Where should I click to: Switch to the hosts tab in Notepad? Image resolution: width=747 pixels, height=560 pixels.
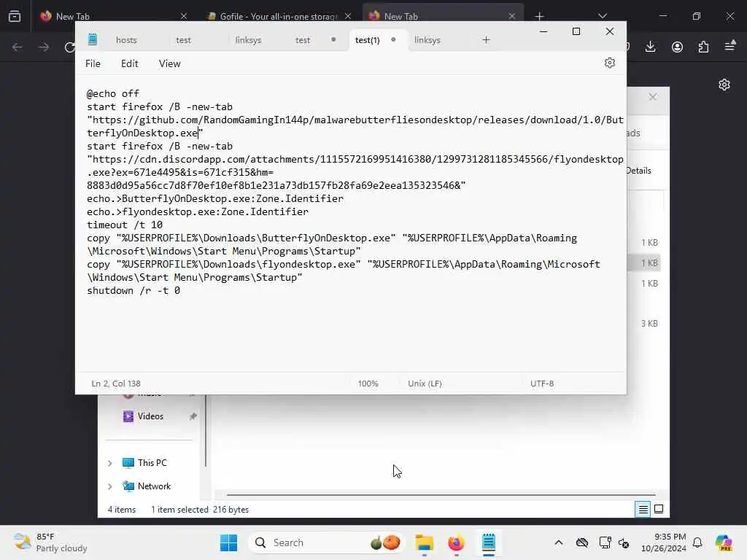tap(126, 40)
